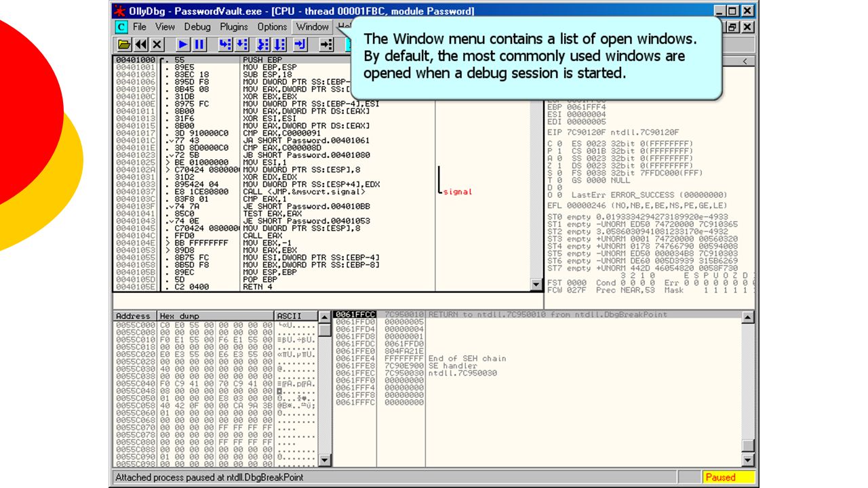
Task: Click the EIP 7C90120F register line
Action: [613, 133]
